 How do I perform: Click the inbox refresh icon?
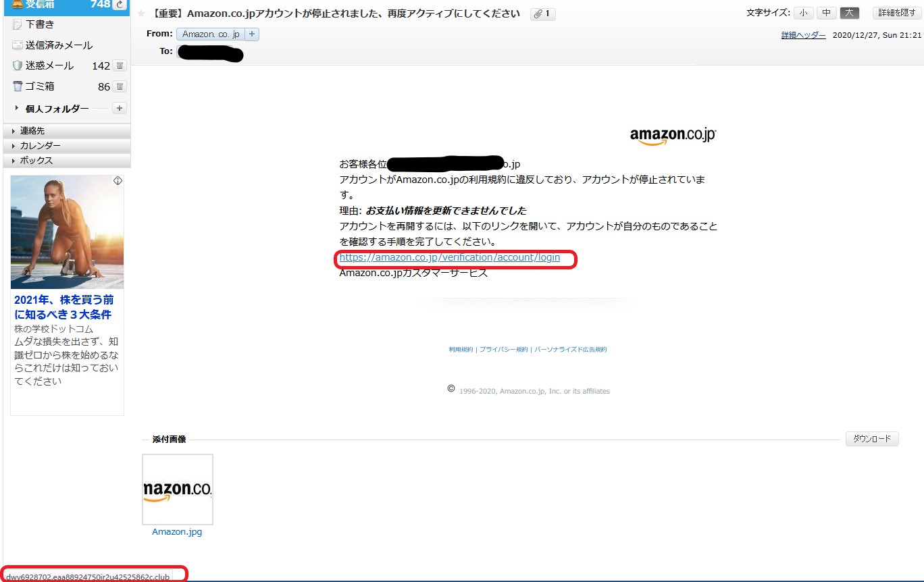coord(120,5)
